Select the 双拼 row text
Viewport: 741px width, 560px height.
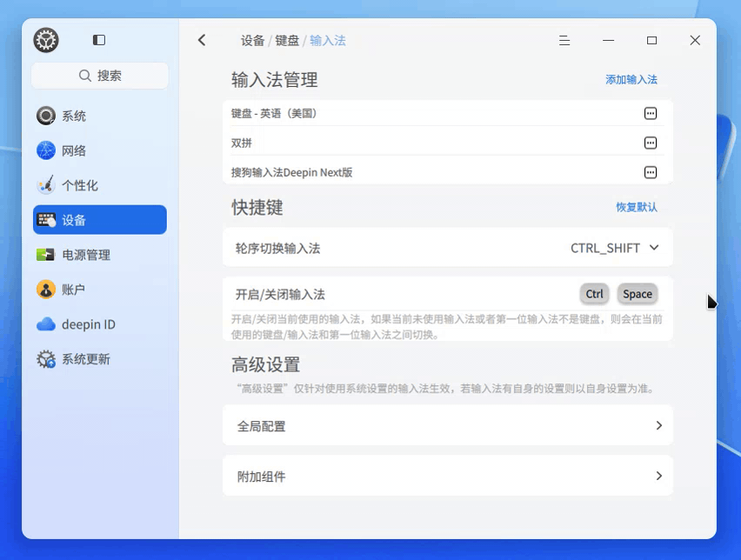[241, 143]
